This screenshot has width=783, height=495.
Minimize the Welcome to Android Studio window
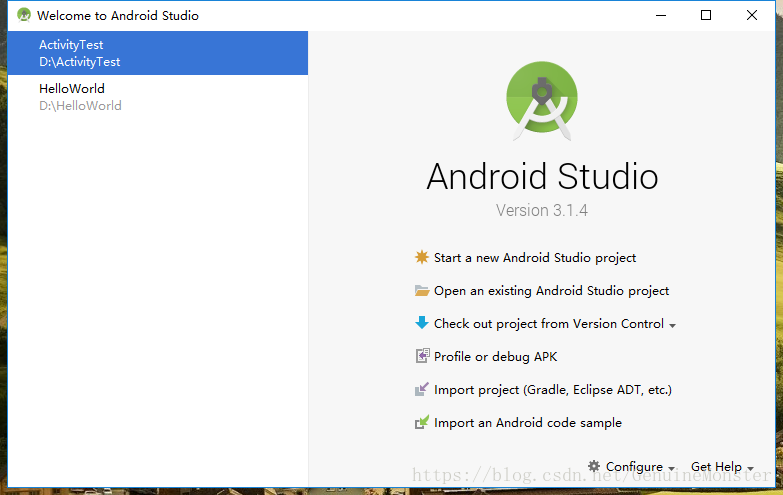point(661,15)
